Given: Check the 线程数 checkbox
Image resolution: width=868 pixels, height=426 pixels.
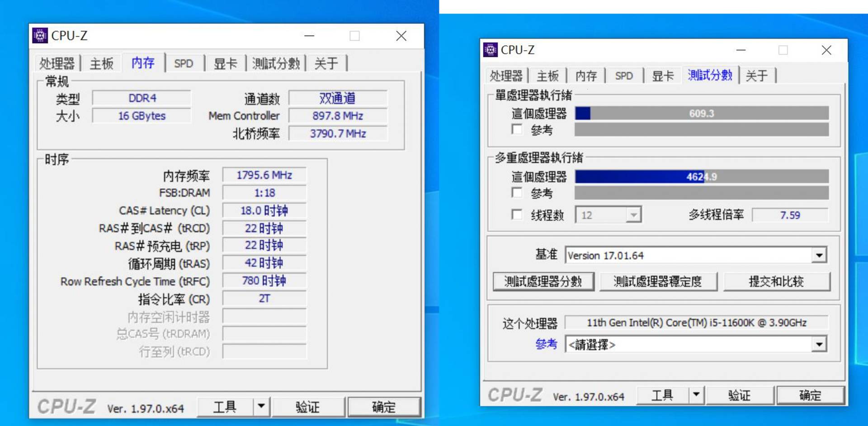Looking at the screenshot, I should click(x=517, y=215).
